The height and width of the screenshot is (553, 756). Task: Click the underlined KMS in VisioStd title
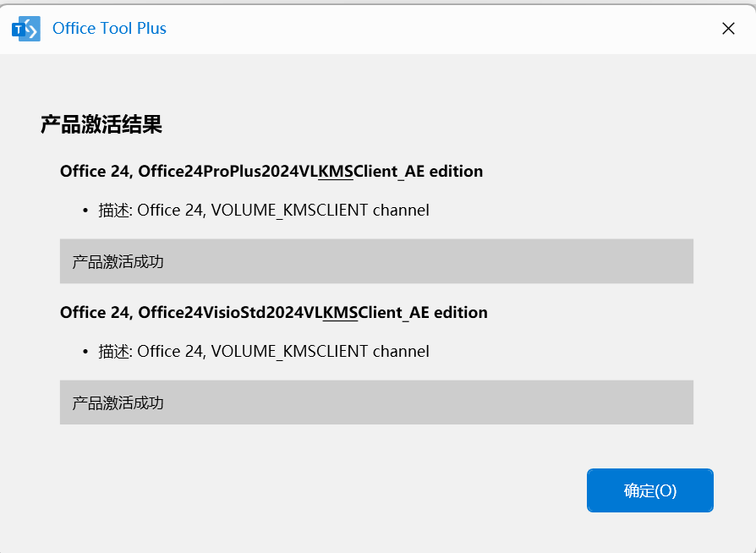tap(341, 312)
